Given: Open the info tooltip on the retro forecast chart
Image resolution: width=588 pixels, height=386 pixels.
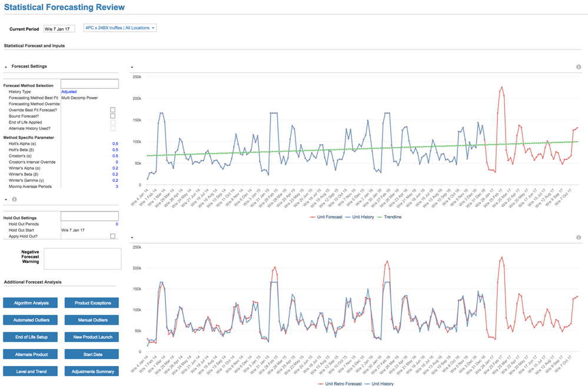Looking at the screenshot, I should tap(579, 237).
